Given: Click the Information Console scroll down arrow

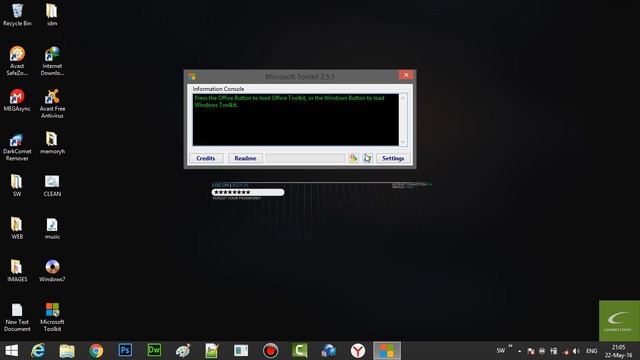Looking at the screenshot, I should point(403,142).
